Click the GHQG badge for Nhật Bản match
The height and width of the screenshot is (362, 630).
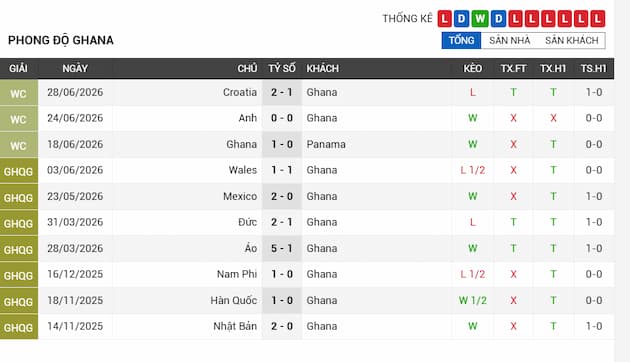tap(19, 327)
